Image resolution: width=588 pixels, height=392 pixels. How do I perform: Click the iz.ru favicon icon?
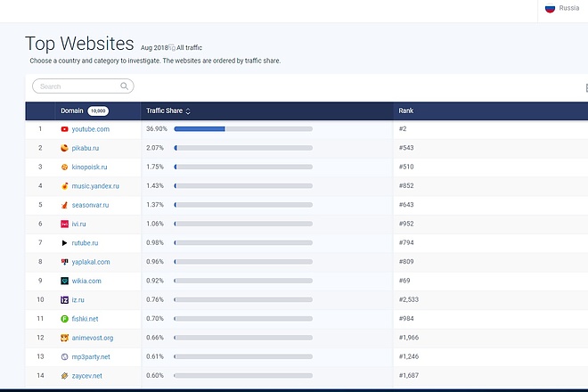pos(64,300)
